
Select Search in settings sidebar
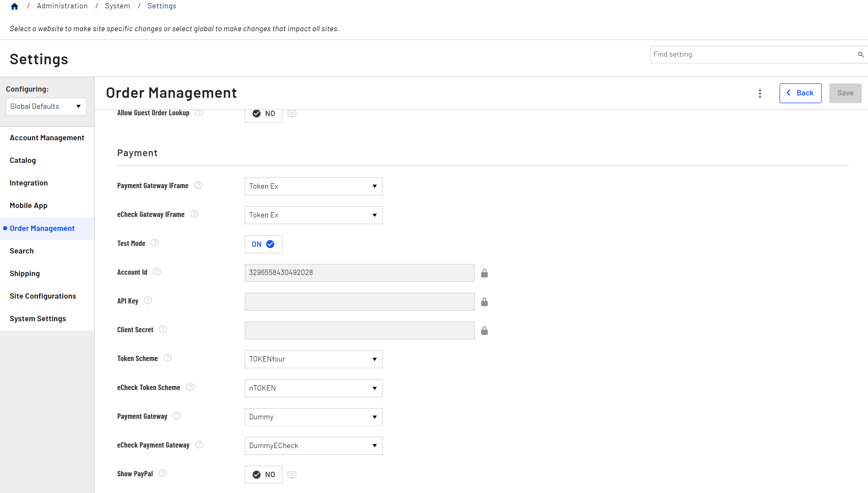tap(47, 251)
